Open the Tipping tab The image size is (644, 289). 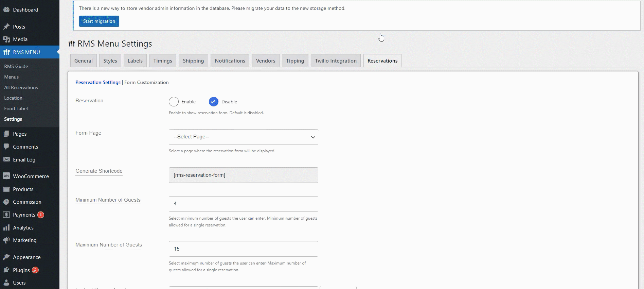tap(295, 61)
